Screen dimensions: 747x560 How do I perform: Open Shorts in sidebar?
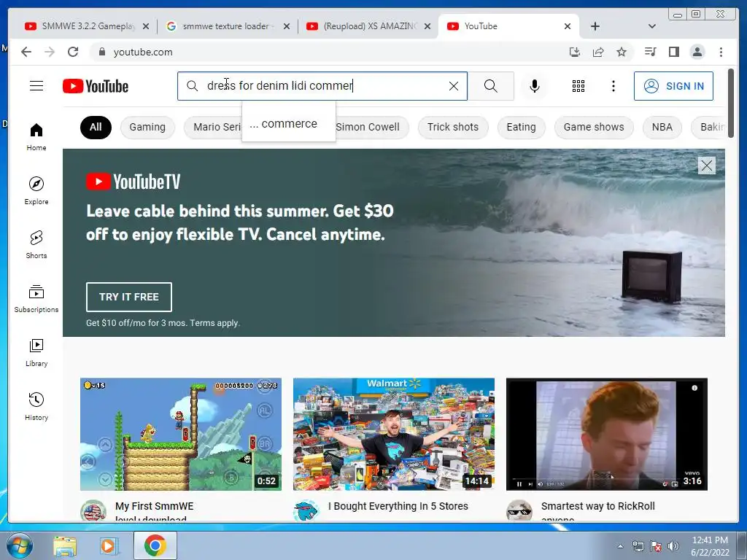[x=36, y=245]
